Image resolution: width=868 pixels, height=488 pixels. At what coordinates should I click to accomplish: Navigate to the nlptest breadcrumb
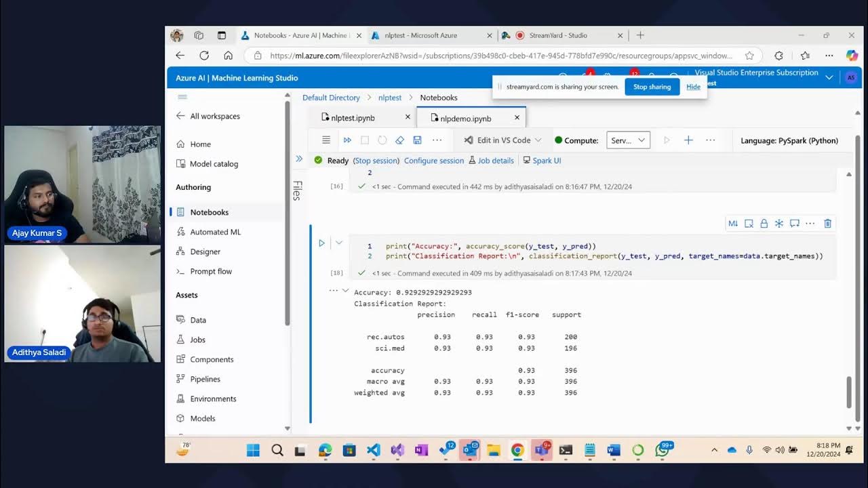390,98
